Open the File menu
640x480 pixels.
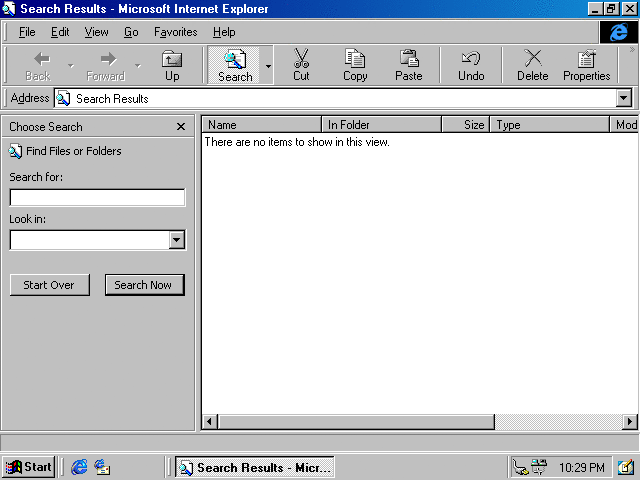(27, 32)
